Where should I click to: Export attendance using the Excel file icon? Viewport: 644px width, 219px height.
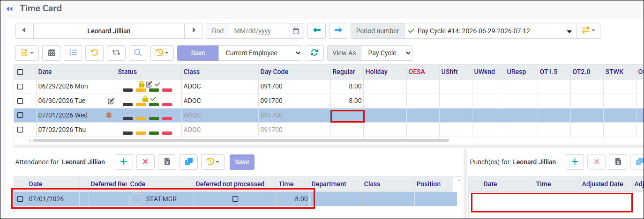(x=167, y=162)
